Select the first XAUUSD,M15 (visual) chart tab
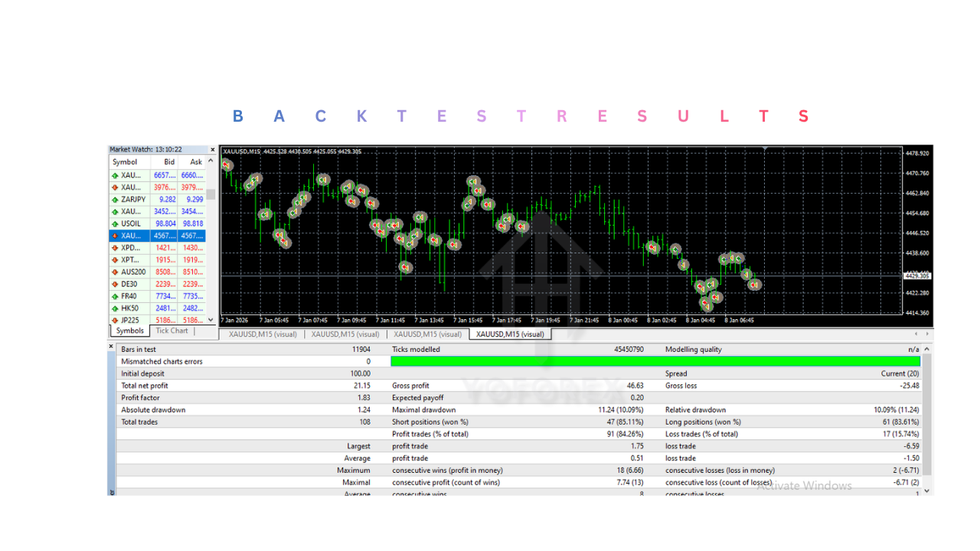The width and height of the screenshot is (980, 551). tap(263, 334)
